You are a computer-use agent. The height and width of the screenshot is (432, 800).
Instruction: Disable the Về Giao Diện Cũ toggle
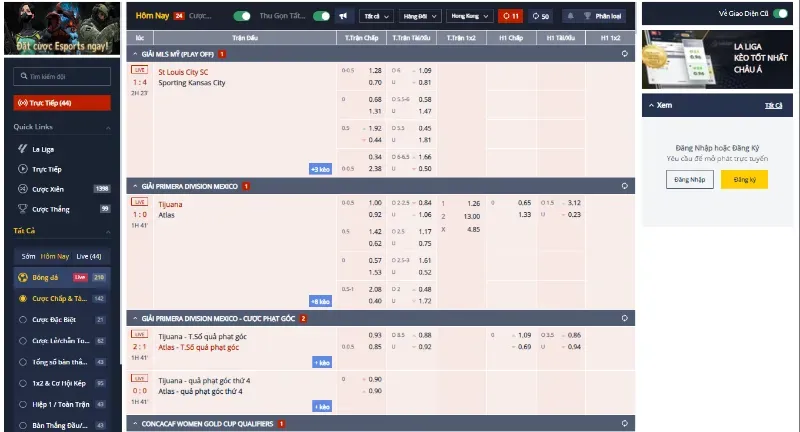[x=781, y=14]
